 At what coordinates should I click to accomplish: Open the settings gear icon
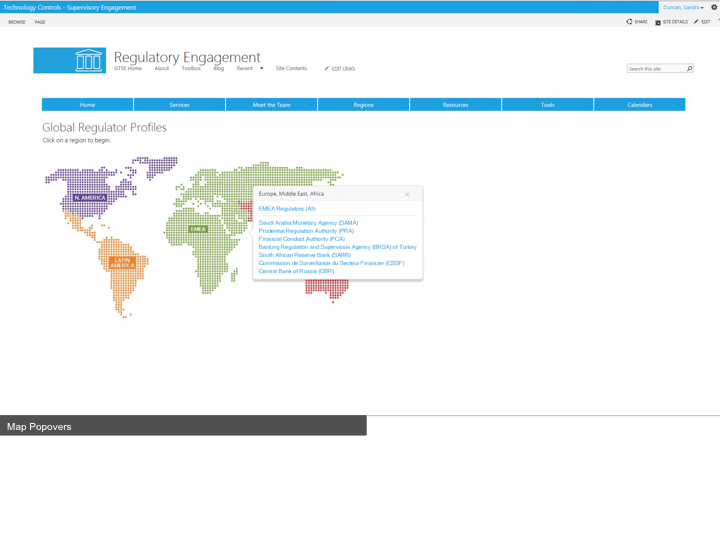(x=714, y=7)
